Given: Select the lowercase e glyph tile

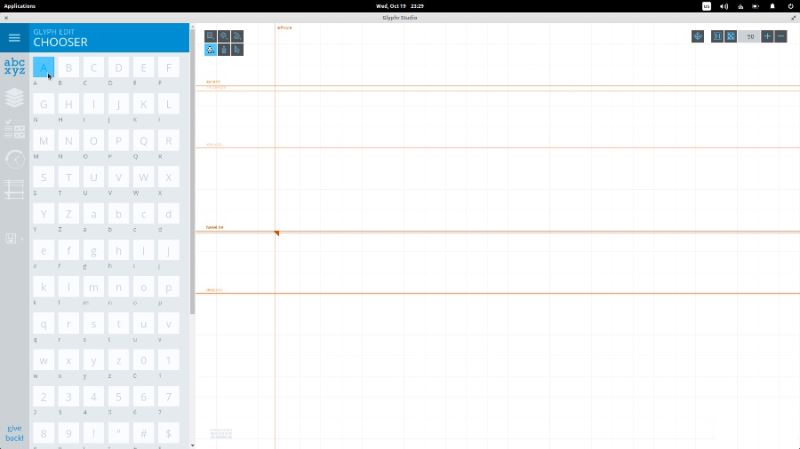Looking at the screenshot, I should pyautogui.click(x=43, y=251).
